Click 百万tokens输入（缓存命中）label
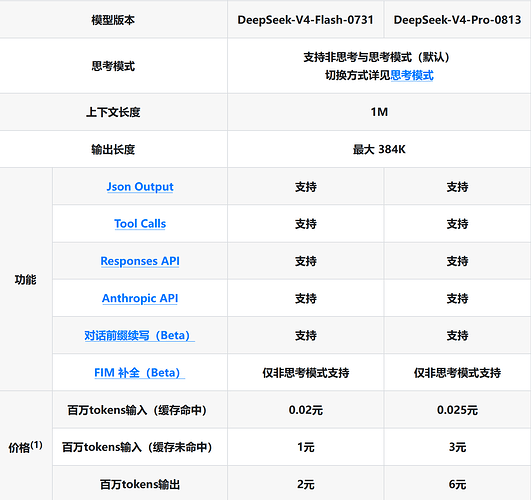This screenshot has width=531, height=500. [137, 410]
